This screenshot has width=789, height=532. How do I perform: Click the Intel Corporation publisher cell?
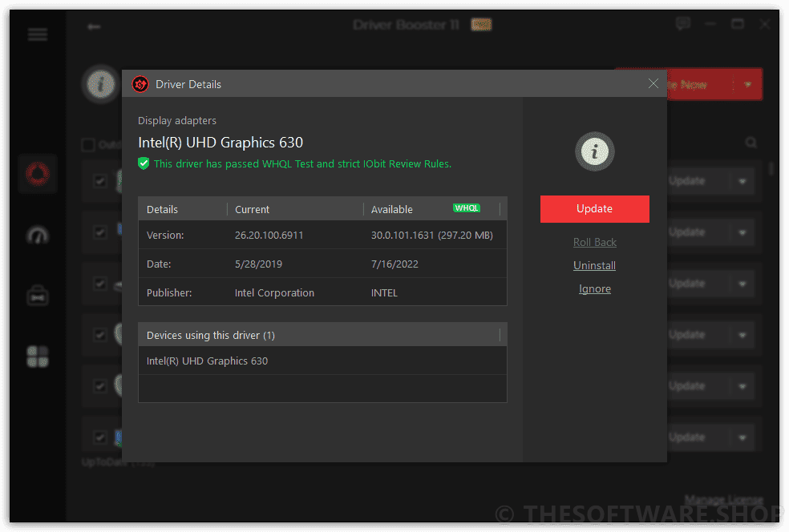275,292
